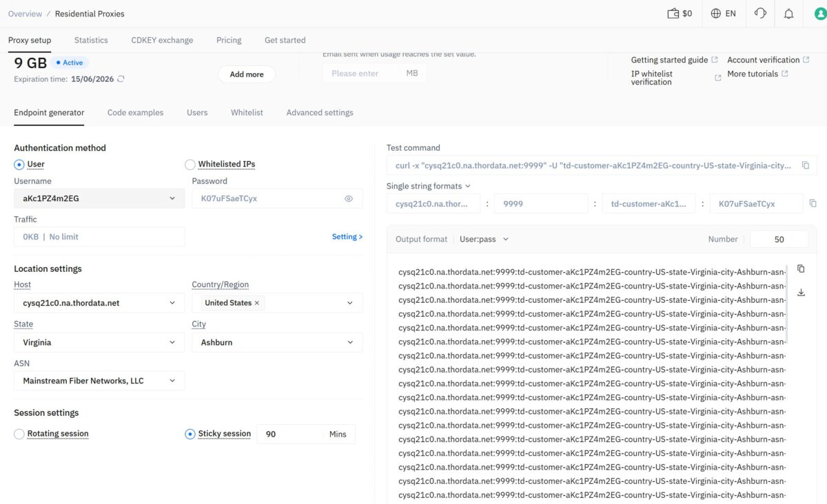Choose the Rotating session option
The width and height of the screenshot is (827, 504).
tap(19, 434)
